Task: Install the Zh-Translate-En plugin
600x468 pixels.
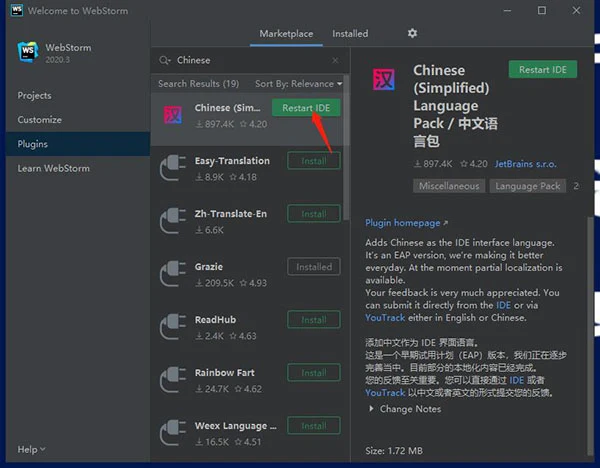Action: click(x=314, y=214)
